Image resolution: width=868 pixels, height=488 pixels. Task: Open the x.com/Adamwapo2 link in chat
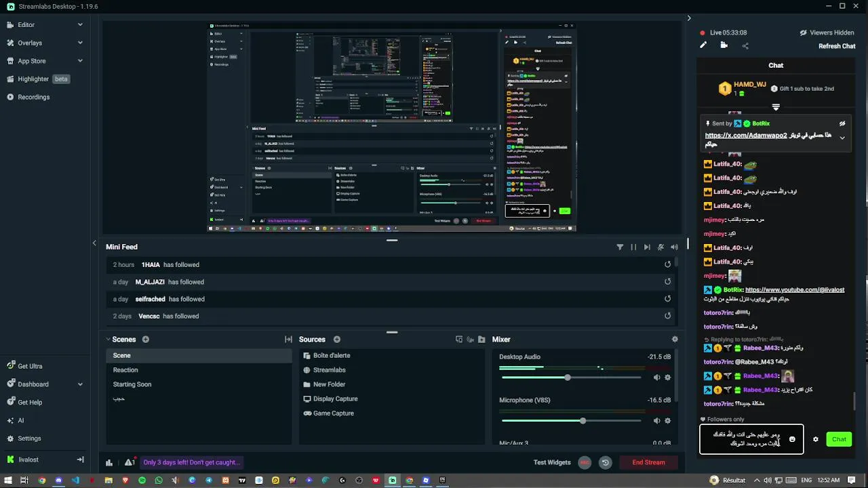746,136
